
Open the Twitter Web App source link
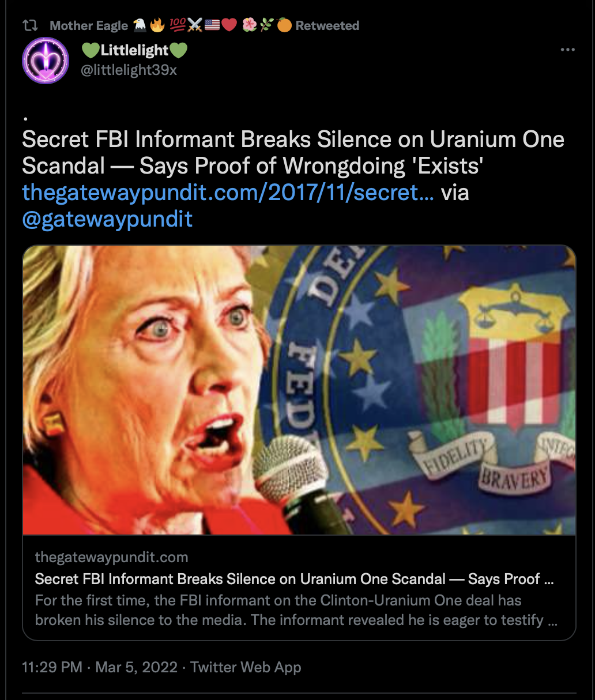pos(246,668)
